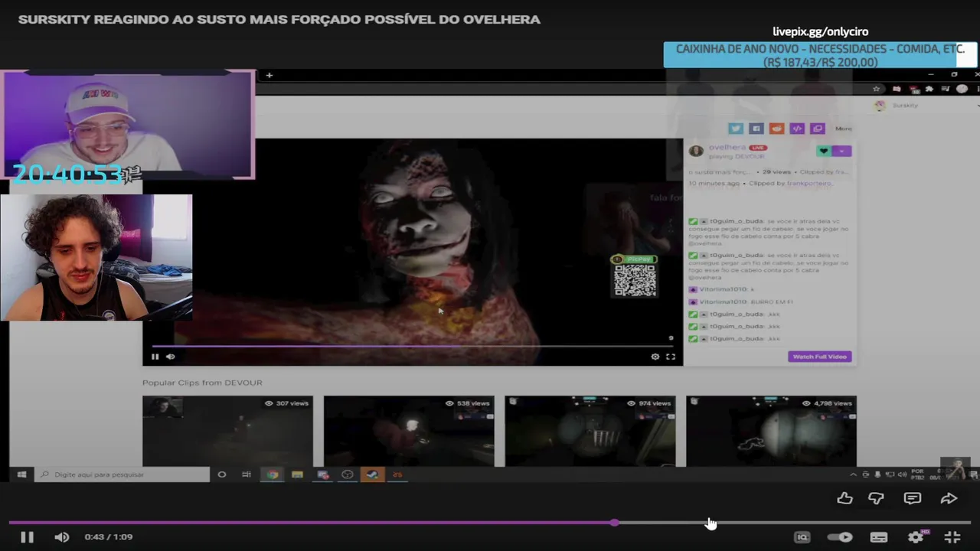Open Twitch clip settings gear
The height and width of the screenshot is (551, 980).
tap(655, 357)
